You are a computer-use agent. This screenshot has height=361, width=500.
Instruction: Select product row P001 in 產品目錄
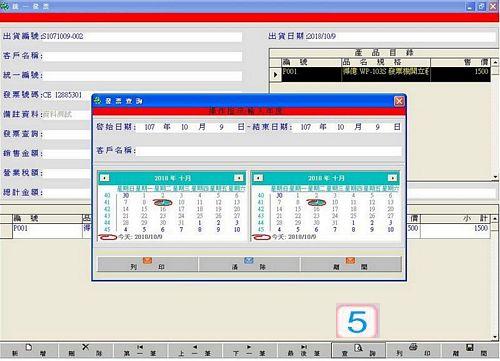(x=386, y=74)
